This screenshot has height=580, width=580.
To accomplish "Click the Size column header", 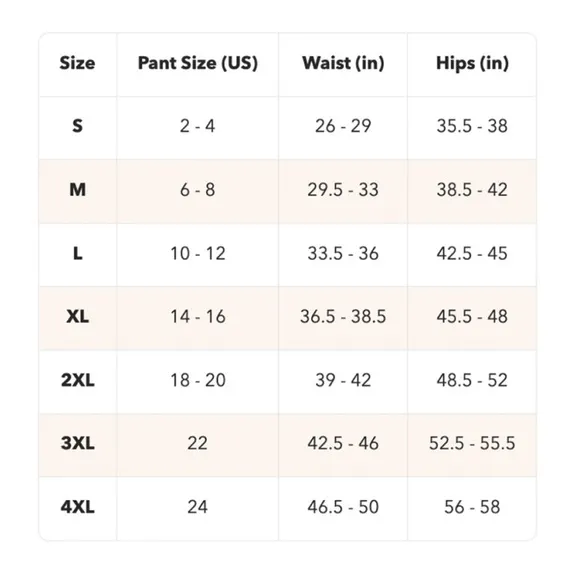I will point(77,63).
